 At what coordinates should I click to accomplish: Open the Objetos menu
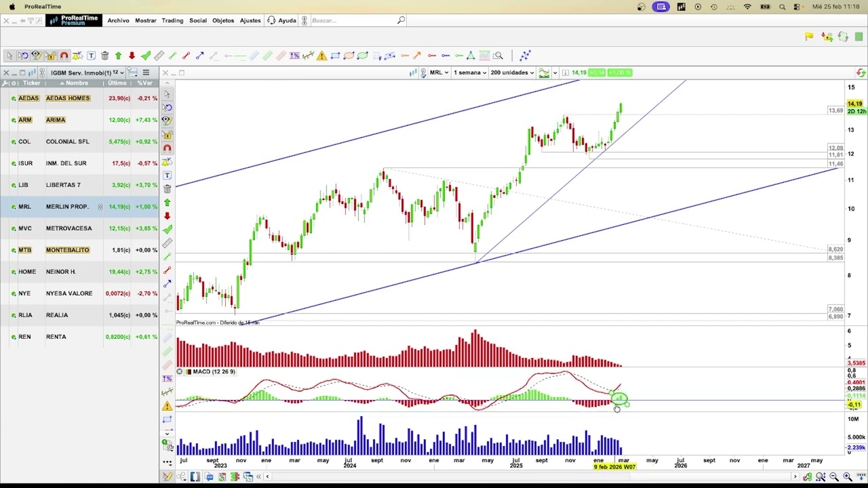point(223,20)
